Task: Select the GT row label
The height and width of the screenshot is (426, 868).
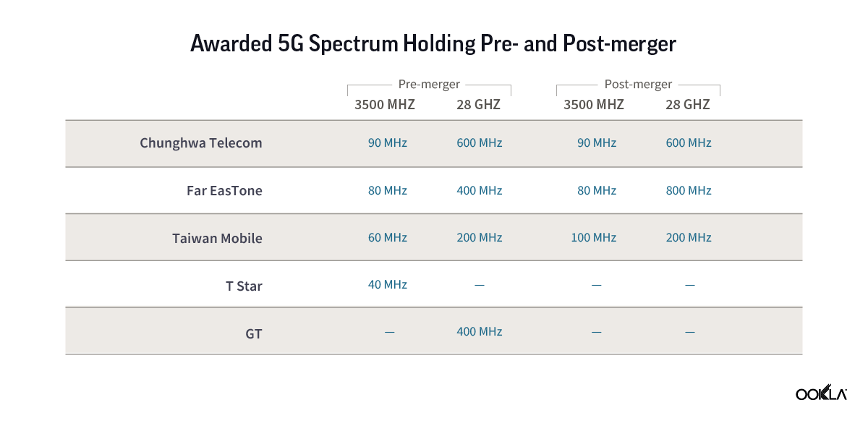Action: click(x=253, y=333)
